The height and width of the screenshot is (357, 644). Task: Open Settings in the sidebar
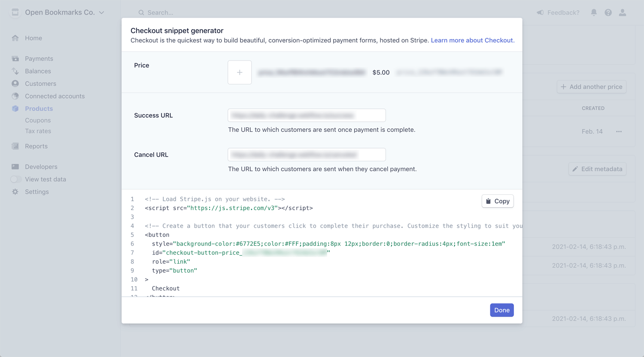pyautogui.click(x=37, y=192)
